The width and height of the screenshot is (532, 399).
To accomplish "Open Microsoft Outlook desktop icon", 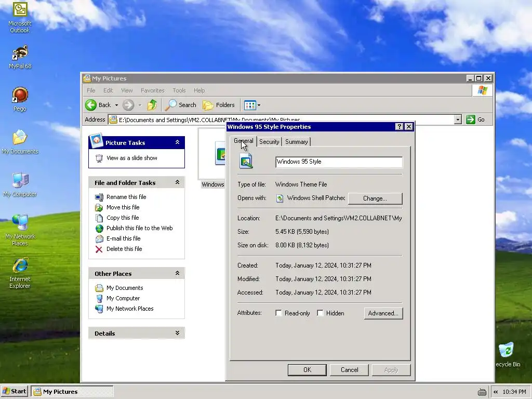I will tap(20, 18).
